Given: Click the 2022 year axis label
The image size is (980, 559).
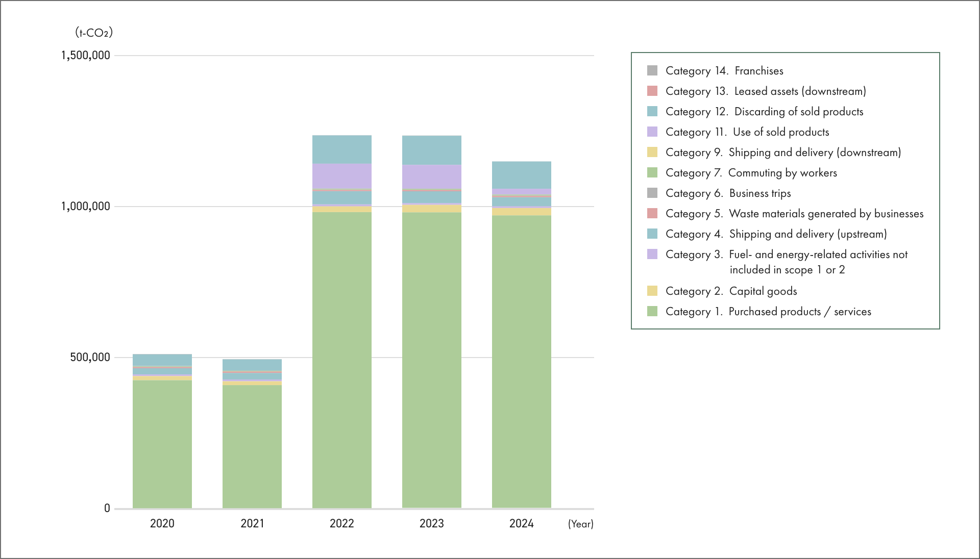Looking at the screenshot, I should pyautogui.click(x=342, y=523).
